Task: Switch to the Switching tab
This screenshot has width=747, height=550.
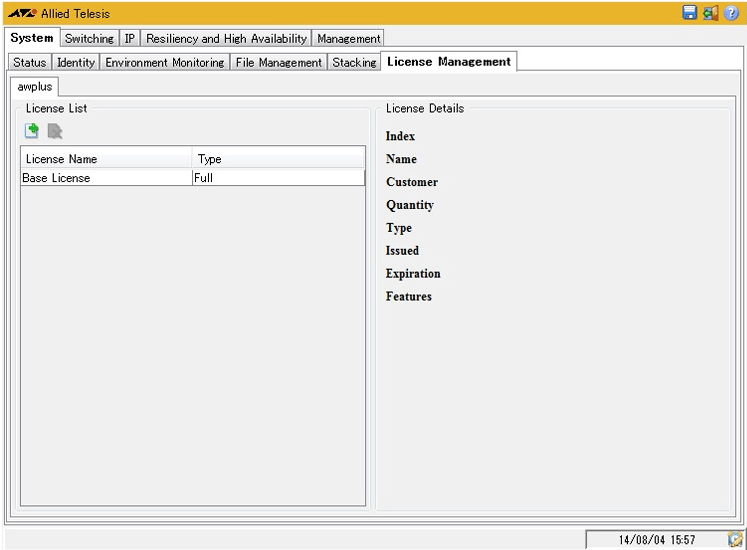Action: click(89, 39)
